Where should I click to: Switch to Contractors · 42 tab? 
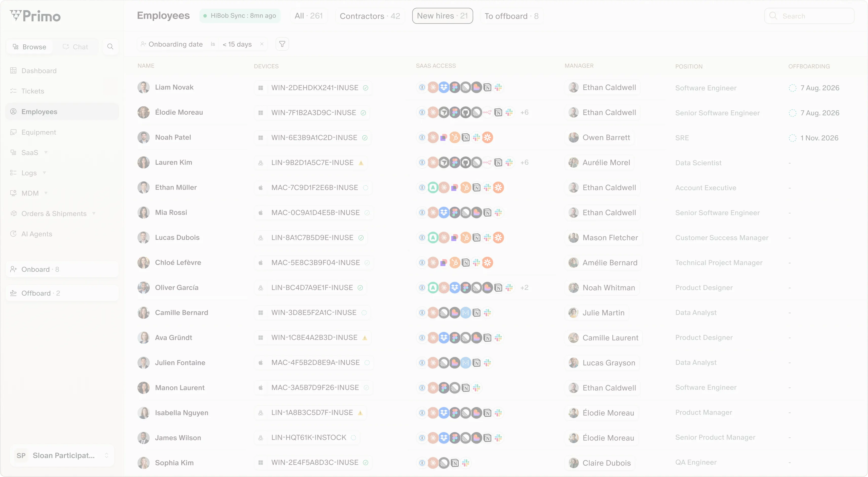tap(370, 16)
